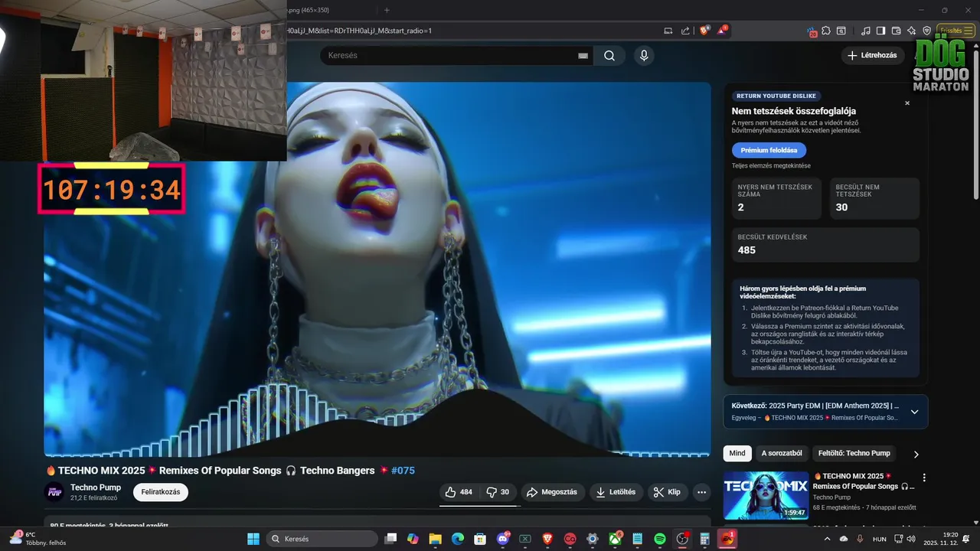Open the tab search icon in toolbar
Image resolution: width=980 pixels, height=551 pixels.
point(841,31)
